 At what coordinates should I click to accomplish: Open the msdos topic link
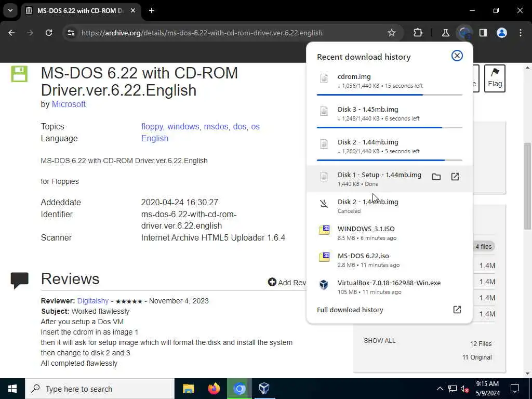217,127
